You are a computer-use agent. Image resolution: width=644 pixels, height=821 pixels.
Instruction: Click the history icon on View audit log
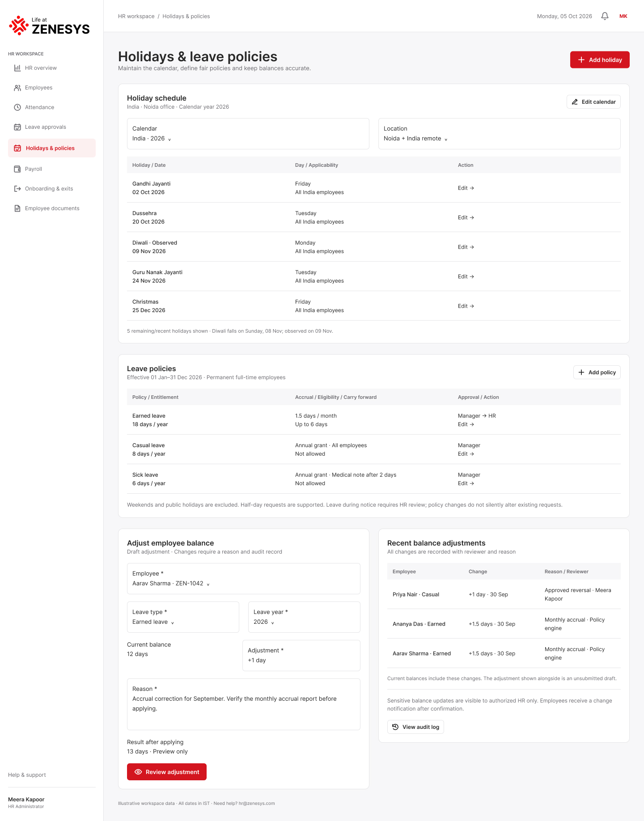click(395, 727)
